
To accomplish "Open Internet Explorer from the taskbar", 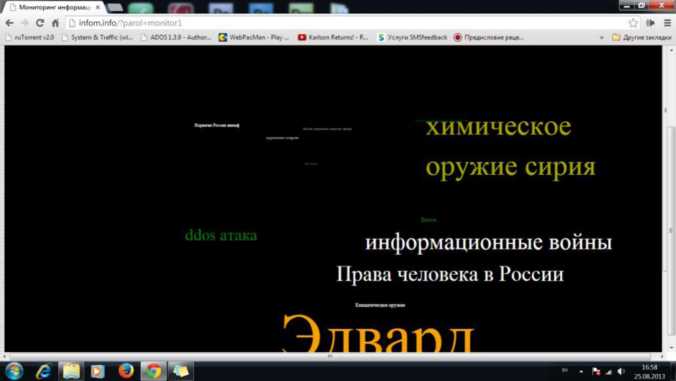I will (x=44, y=371).
